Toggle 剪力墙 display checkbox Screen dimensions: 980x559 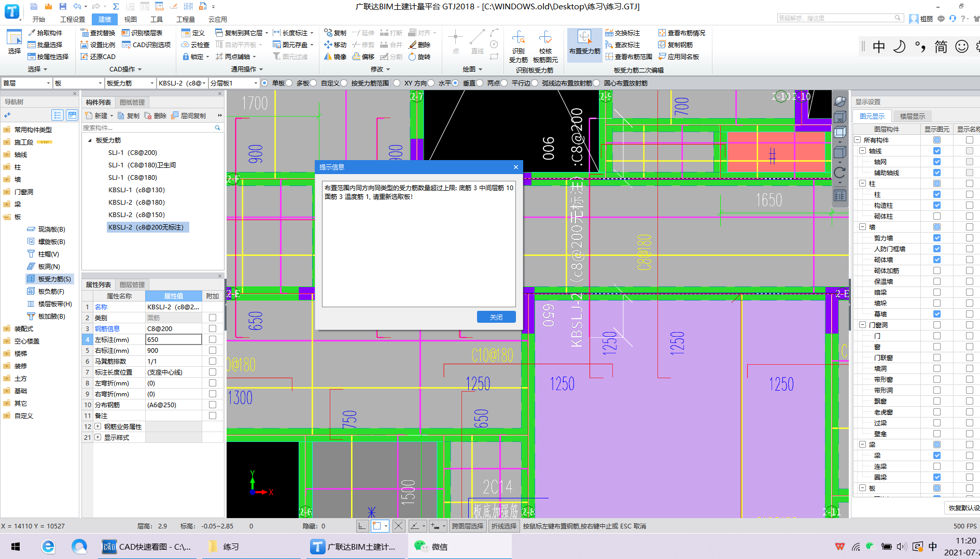tap(937, 238)
